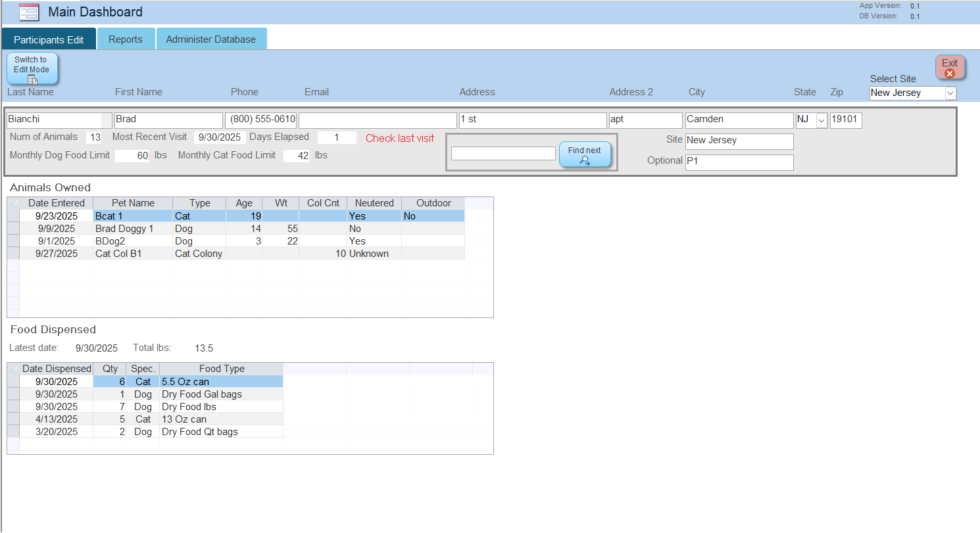Click the Outdoor column header

pyautogui.click(x=433, y=203)
